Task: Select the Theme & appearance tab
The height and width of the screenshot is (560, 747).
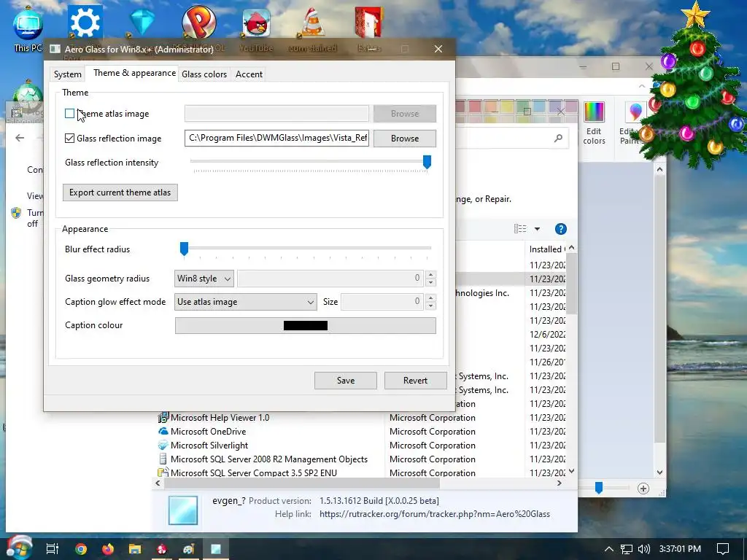Action: (134, 73)
